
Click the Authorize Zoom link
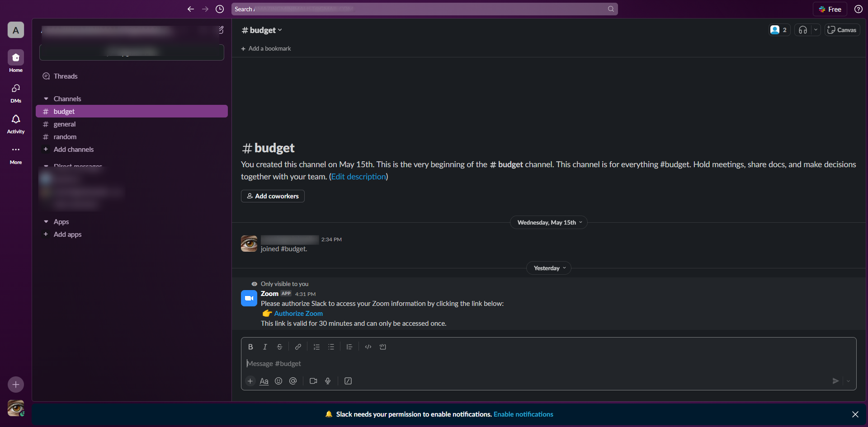click(298, 314)
